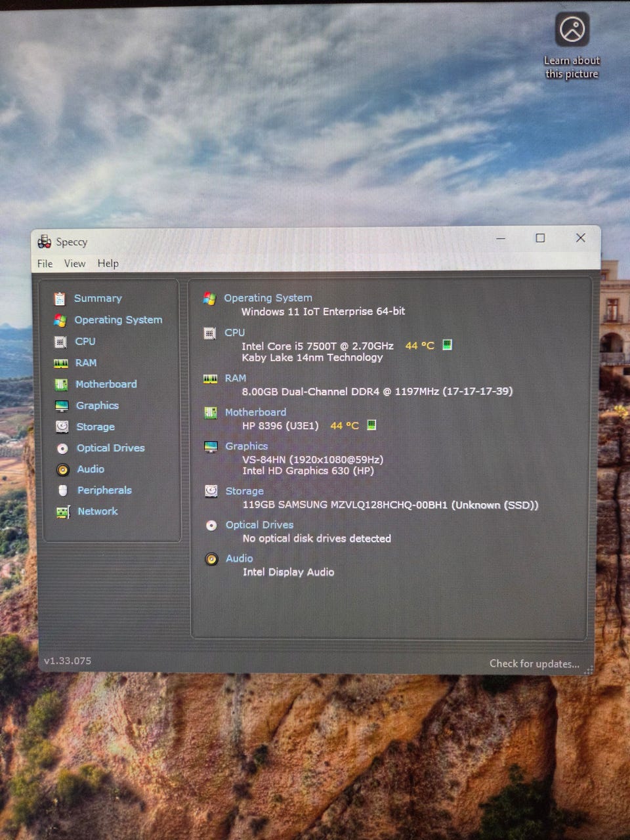This screenshot has width=630, height=840.
Task: Click the Motherboard icon in summary panel
Action: tap(211, 413)
